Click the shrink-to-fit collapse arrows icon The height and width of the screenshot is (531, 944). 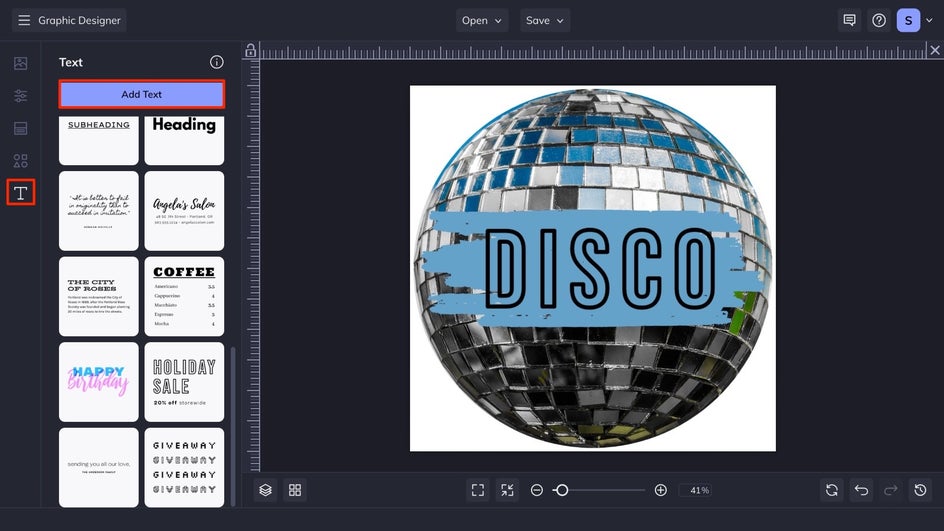pyautogui.click(x=508, y=490)
